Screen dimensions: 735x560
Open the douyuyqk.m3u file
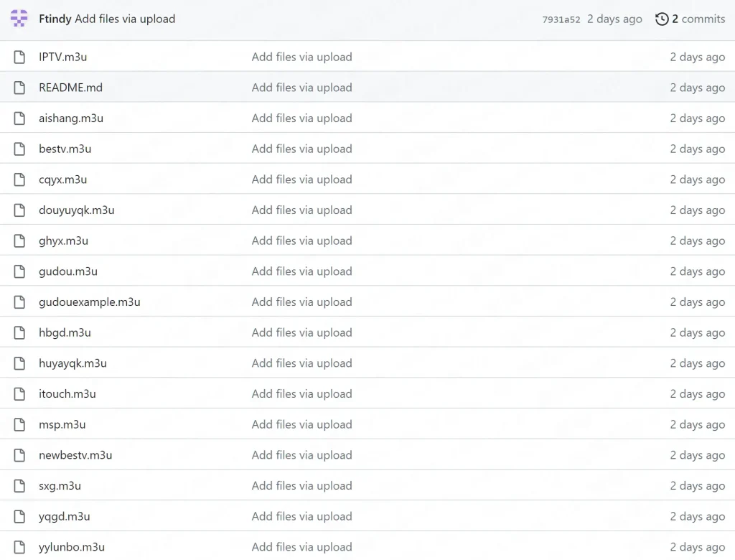pos(76,210)
